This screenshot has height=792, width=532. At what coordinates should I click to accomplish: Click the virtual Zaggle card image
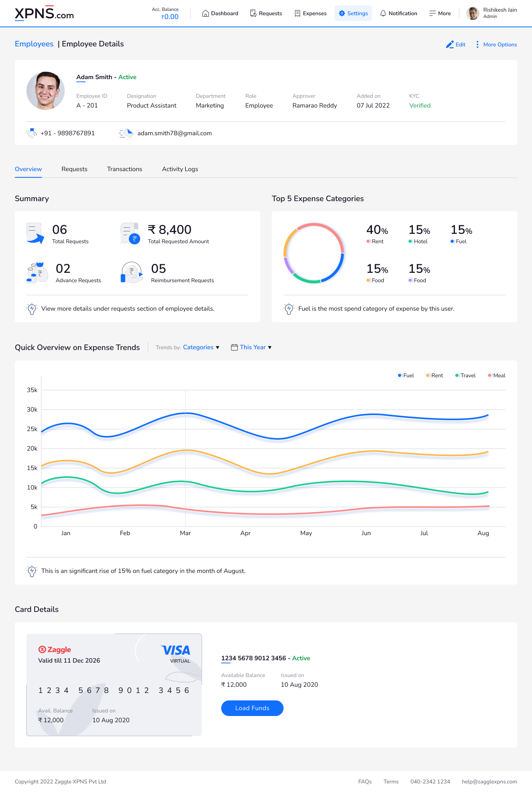(x=114, y=685)
